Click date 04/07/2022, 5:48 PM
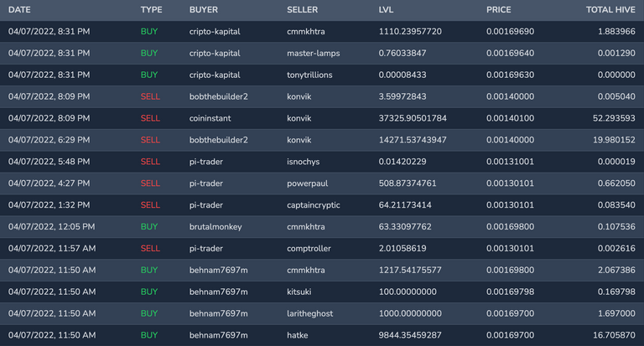The height and width of the screenshot is (346, 644). pyautogui.click(x=49, y=162)
